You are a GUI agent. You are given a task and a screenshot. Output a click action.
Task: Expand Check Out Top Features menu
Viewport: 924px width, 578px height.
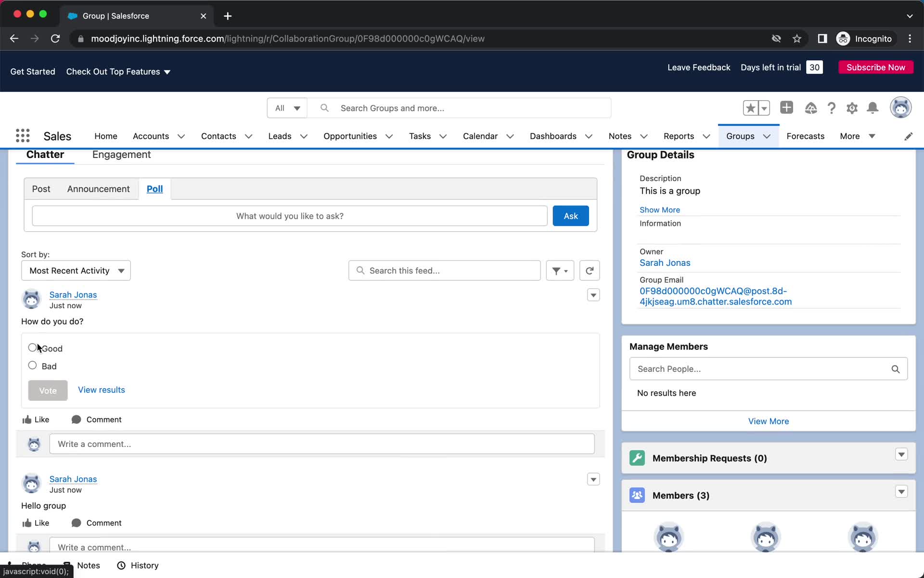[x=118, y=72]
